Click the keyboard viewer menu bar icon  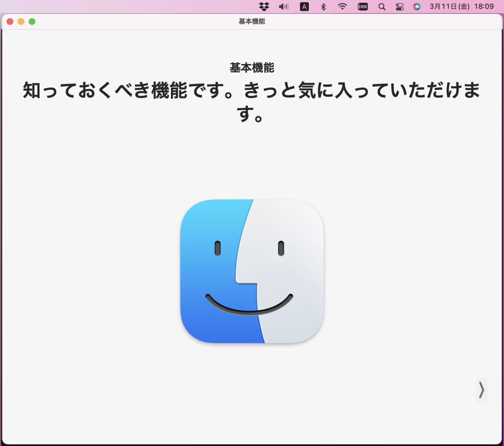(x=362, y=6)
